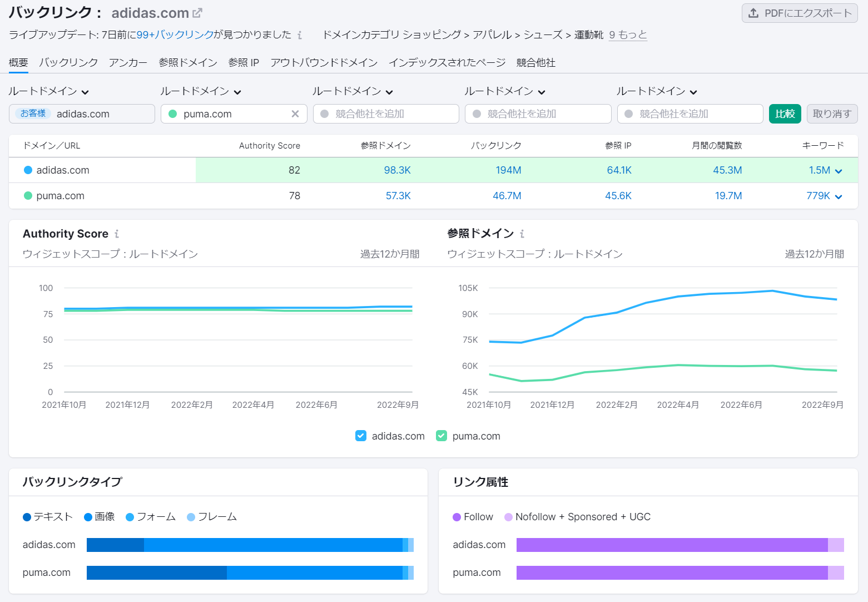
Task: Click adidas.com 参照 IP value 64.1K
Action: tap(619, 170)
